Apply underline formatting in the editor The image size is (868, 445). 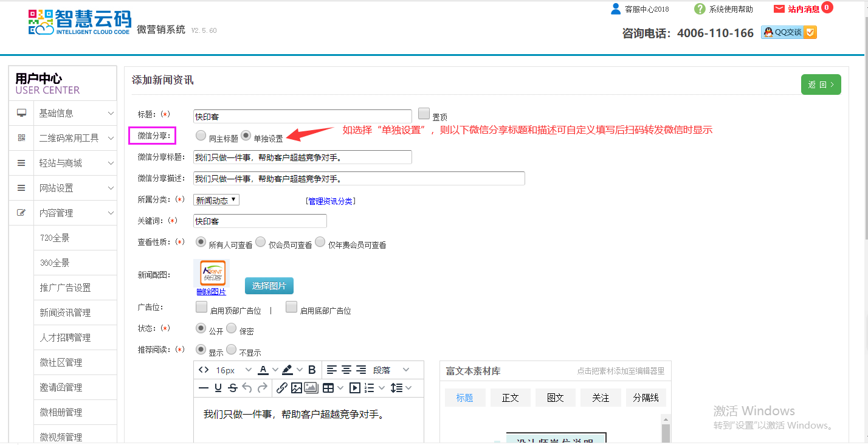coord(218,388)
